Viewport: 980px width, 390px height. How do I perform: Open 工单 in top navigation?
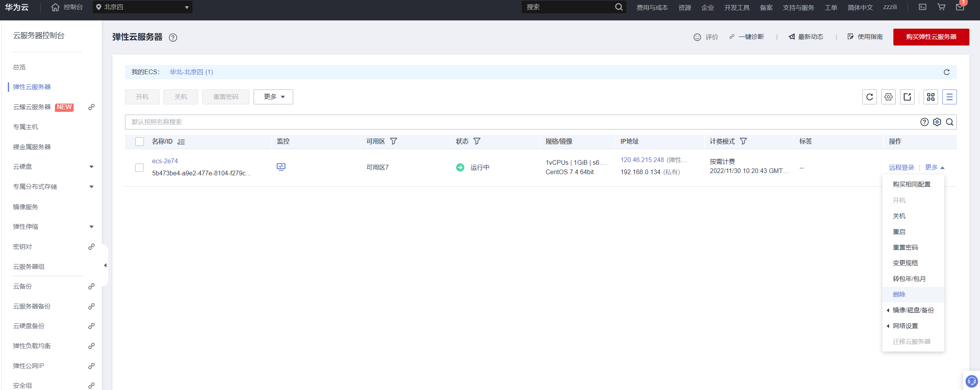(x=831, y=7)
